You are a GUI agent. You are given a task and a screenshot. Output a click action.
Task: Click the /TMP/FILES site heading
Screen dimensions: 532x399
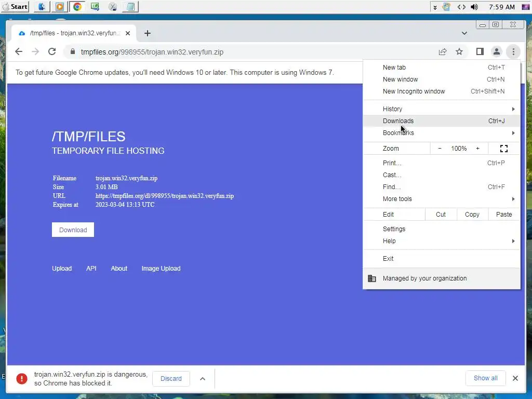tap(88, 137)
